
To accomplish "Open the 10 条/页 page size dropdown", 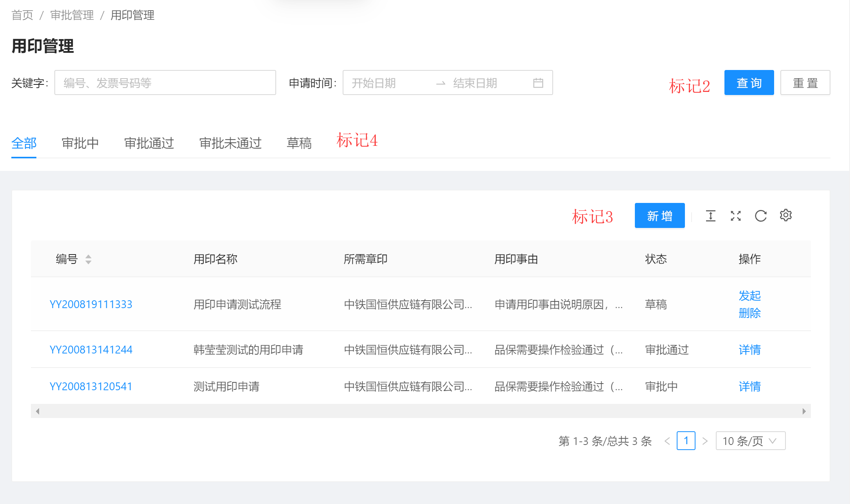I will coord(750,441).
